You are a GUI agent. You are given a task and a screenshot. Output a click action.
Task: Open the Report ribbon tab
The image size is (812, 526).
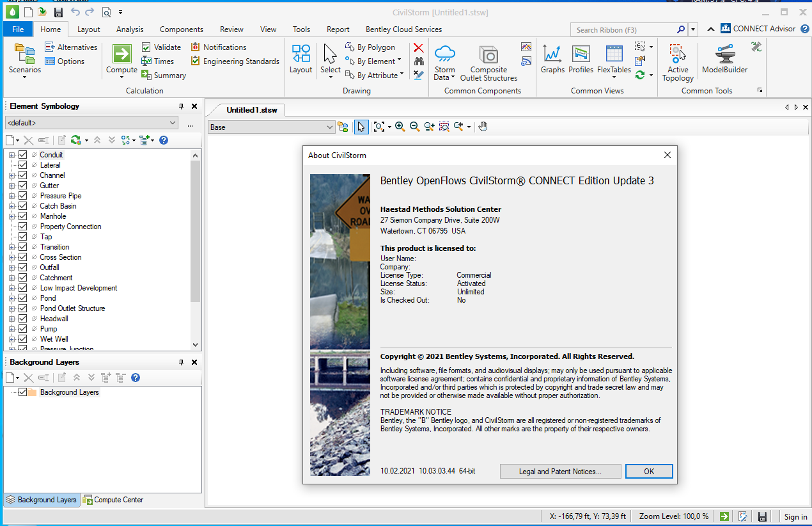[338, 29]
